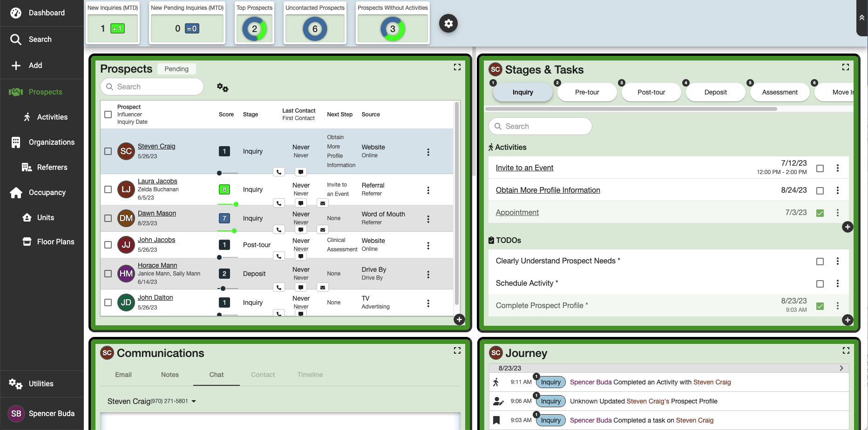The height and width of the screenshot is (430, 868).
Task: Click the dashboard settings gear icon
Action: tap(448, 24)
